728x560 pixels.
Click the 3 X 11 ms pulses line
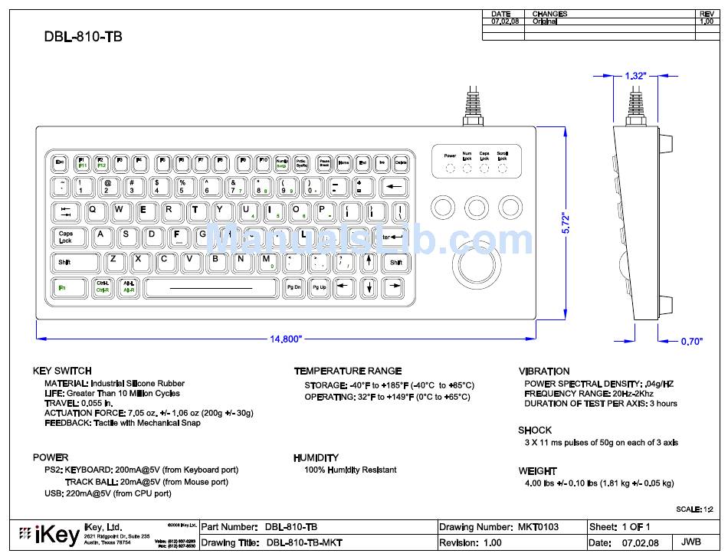(x=602, y=442)
